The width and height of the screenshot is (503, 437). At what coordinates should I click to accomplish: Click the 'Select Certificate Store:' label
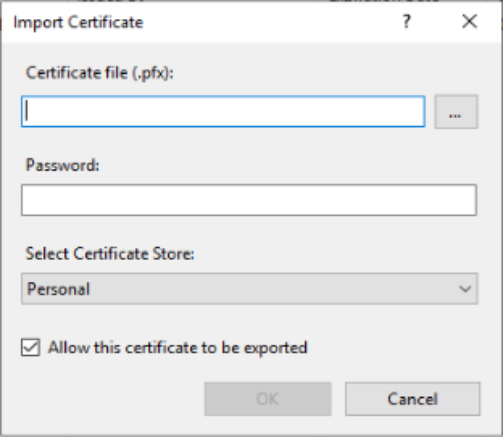tap(110, 254)
